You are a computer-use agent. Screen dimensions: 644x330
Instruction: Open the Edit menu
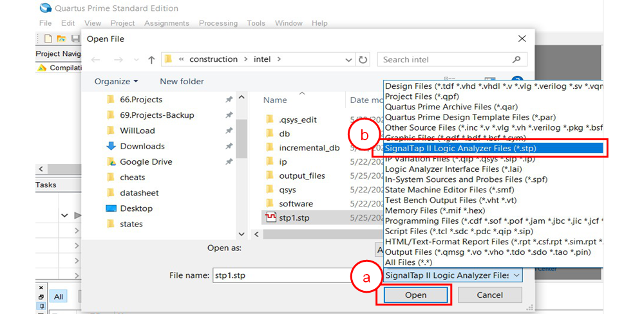pyautogui.click(x=68, y=23)
